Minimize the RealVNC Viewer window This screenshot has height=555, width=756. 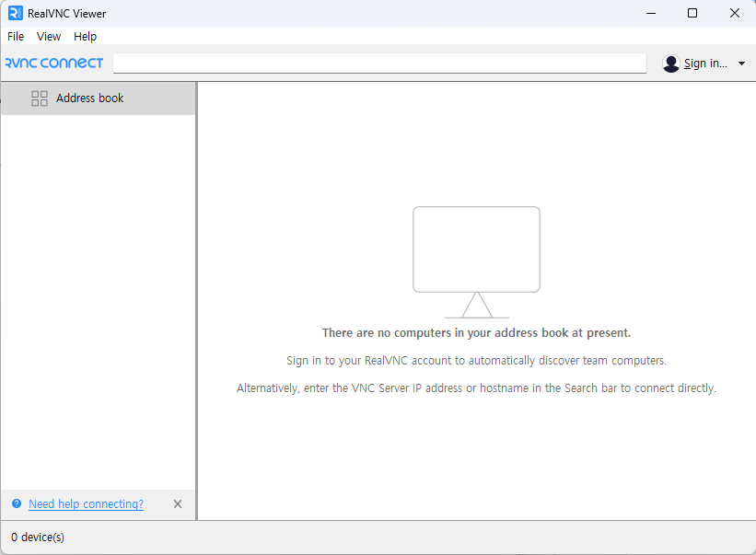(651, 13)
